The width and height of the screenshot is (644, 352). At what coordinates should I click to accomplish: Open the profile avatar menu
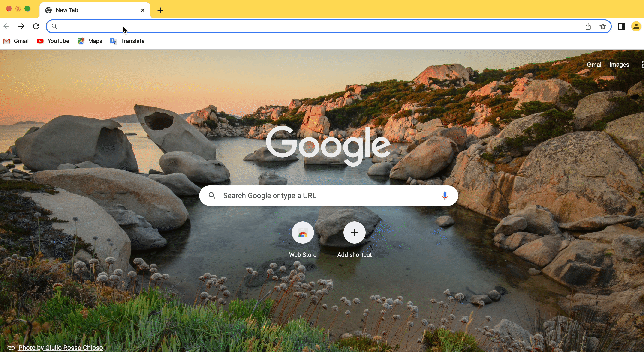pos(636,26)
